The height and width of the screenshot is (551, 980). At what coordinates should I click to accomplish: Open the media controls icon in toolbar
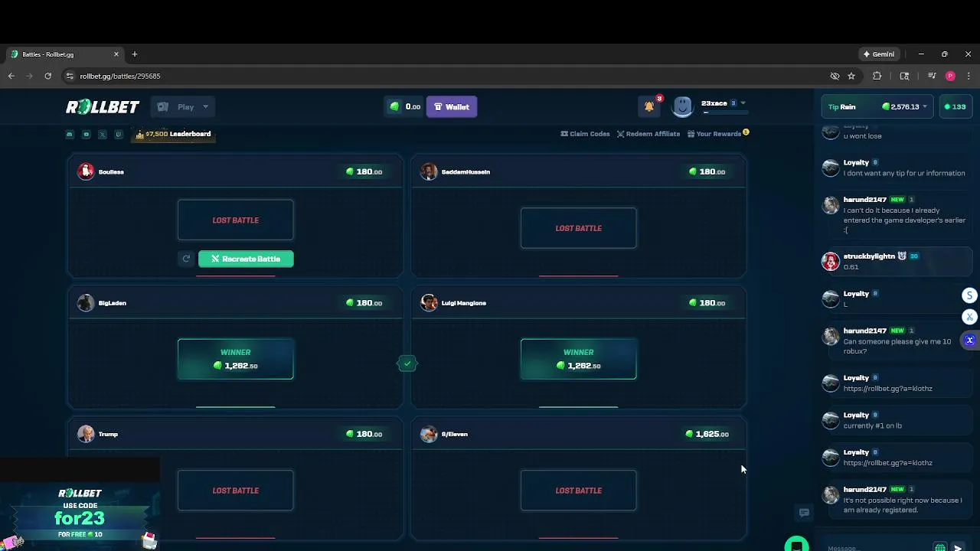pos(932,76)
